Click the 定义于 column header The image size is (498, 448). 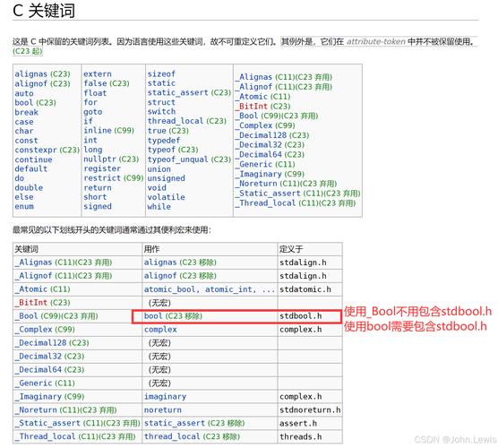[x=310, y=249]
